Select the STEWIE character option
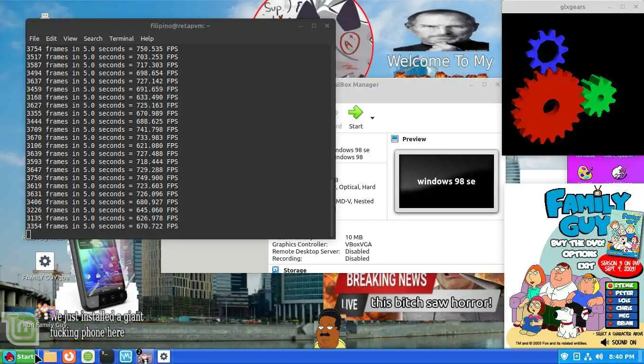This screenshot has width=644, height=364. (x=622, y=286)
